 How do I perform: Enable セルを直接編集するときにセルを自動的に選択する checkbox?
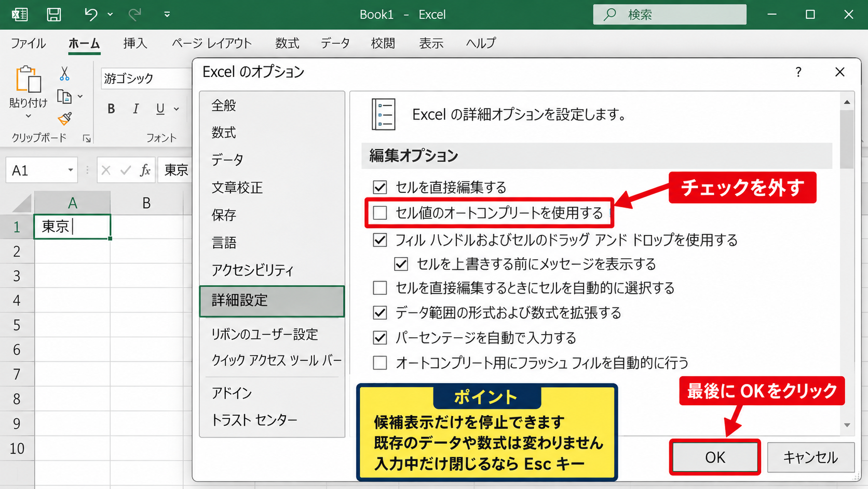click(x=380, y=288)
